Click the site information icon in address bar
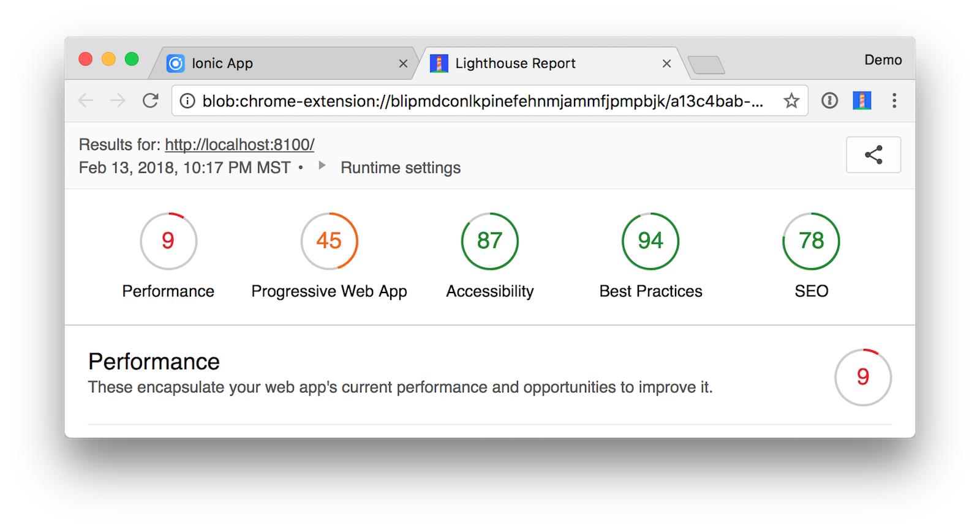Screen dimensions: 980x530 click(187, 101)
